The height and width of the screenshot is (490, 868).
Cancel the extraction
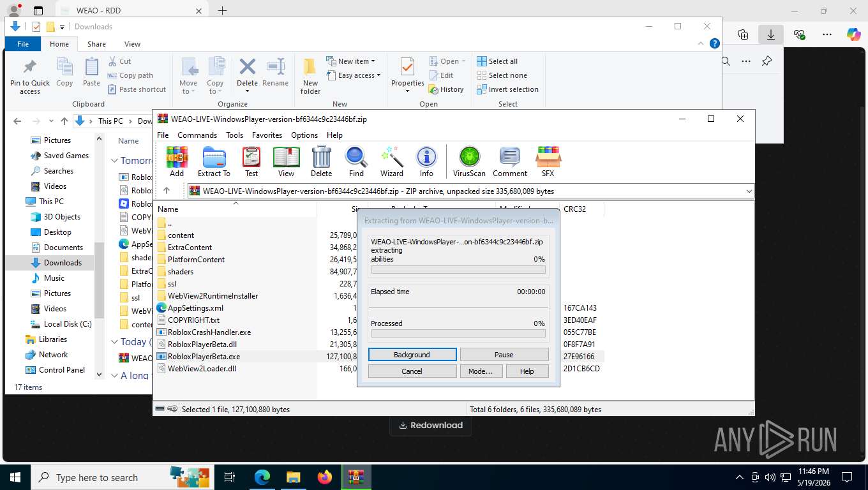tap(412, 371)
